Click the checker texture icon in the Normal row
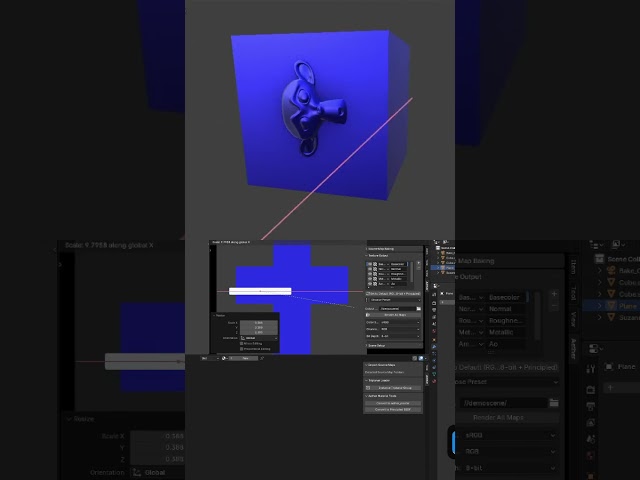The height and width of the screenshot is (480, 640). tap(375, 269)
